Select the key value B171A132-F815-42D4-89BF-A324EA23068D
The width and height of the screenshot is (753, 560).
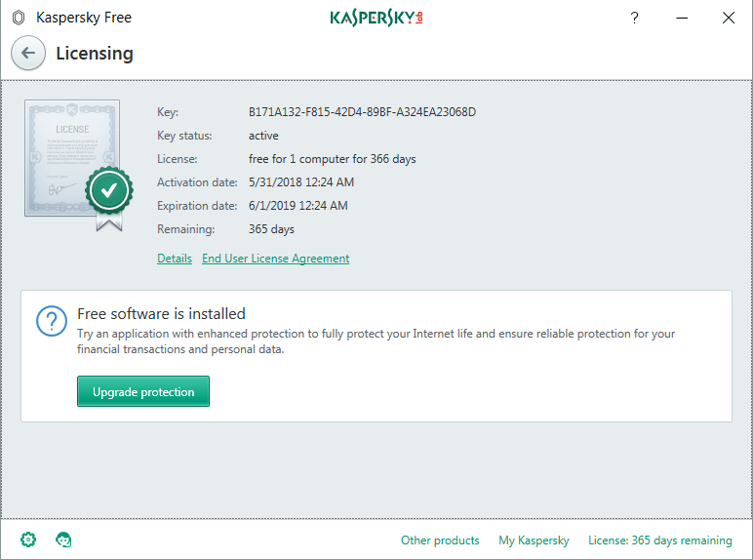point(362,112)
